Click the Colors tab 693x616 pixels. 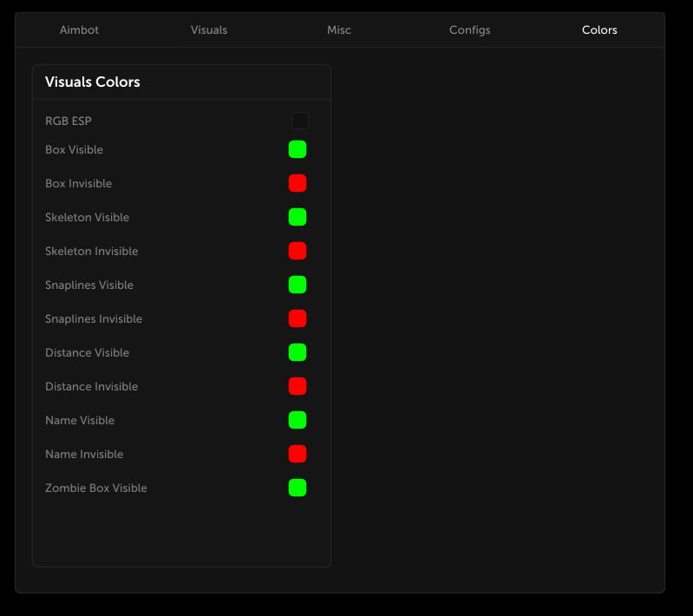click(599, 30)
